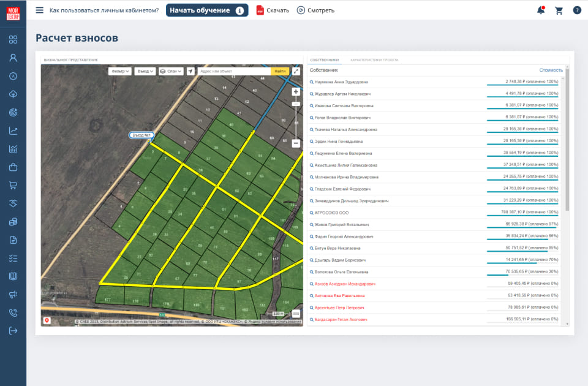Click the sidebar phone icon
Image resolution: width=588 pixels, height=386 pixels.
(x=13, y=312)
